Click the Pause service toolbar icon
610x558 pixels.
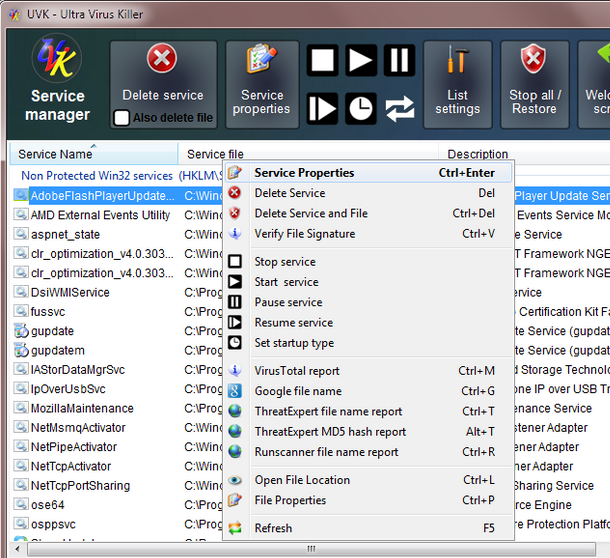[x=399, y=60]
